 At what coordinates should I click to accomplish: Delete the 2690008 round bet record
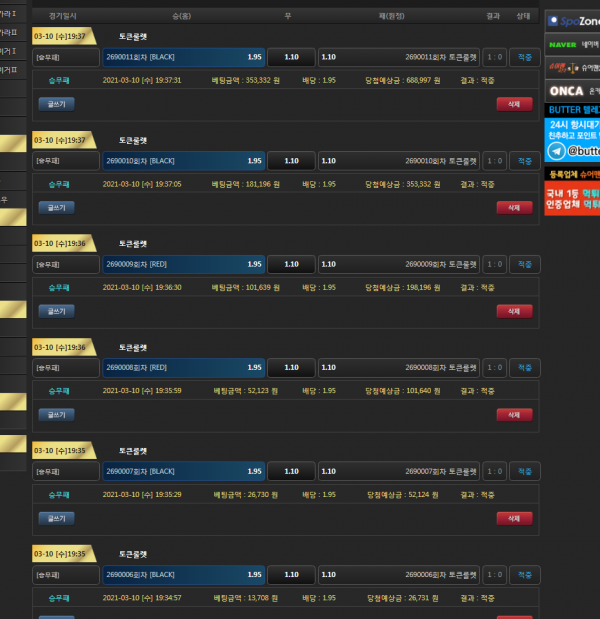pos(514,414)
